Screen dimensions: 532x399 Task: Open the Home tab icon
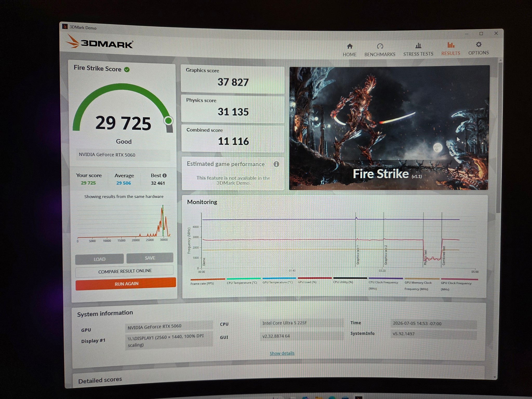(350, 46)
